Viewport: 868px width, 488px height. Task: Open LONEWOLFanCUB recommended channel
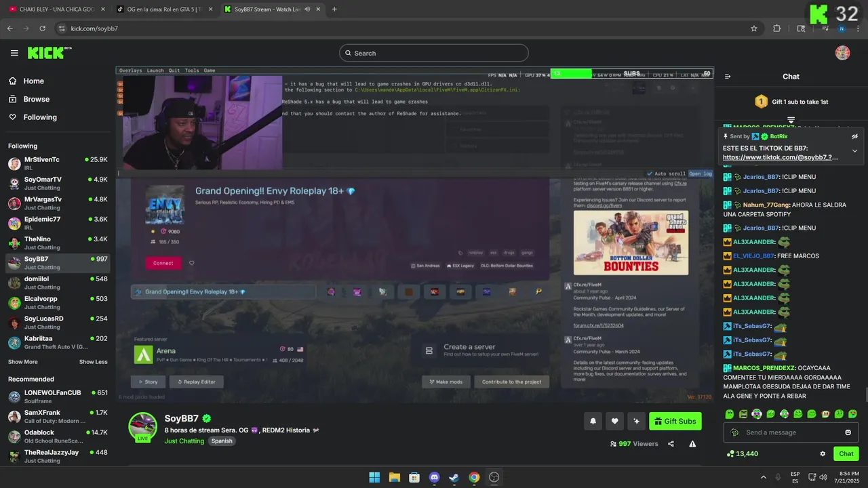click(58, 396)
